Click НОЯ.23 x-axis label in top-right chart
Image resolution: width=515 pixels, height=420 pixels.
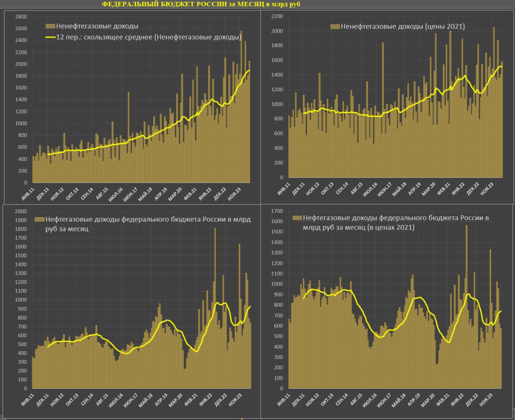pos(487,189)
